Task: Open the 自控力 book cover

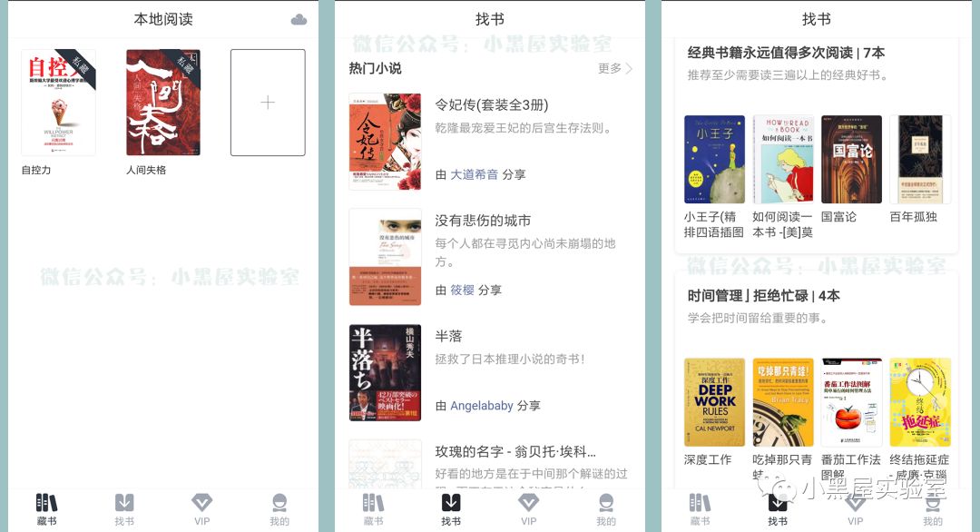Action: (x=59, y=103)
